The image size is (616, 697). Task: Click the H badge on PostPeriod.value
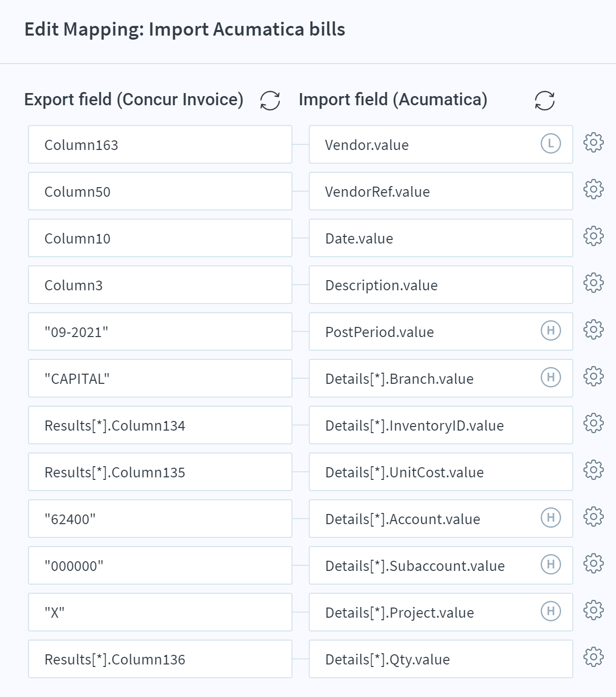(551, 330)
